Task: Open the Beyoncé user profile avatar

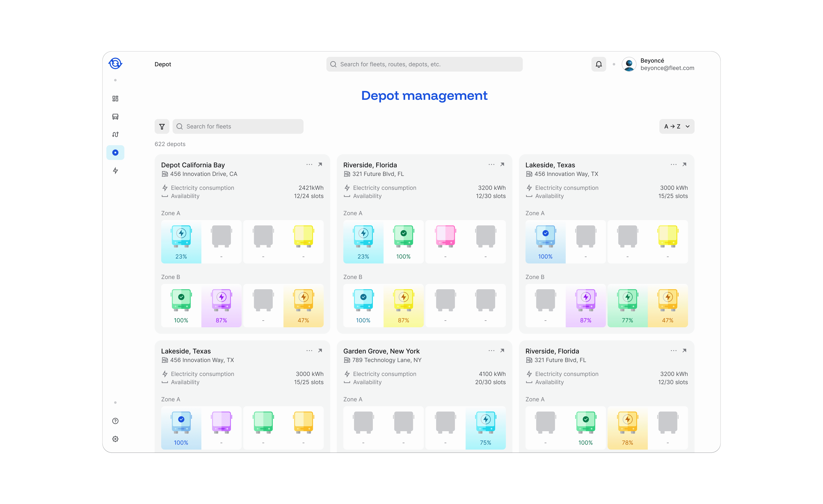Action: point(629,64)
